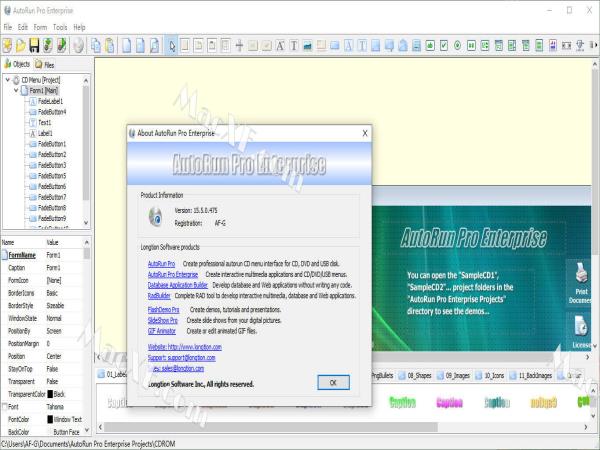Click the Copy toolbar icon
The height and width of the screenshot is (450, 600).
click(x=96, y=46)
